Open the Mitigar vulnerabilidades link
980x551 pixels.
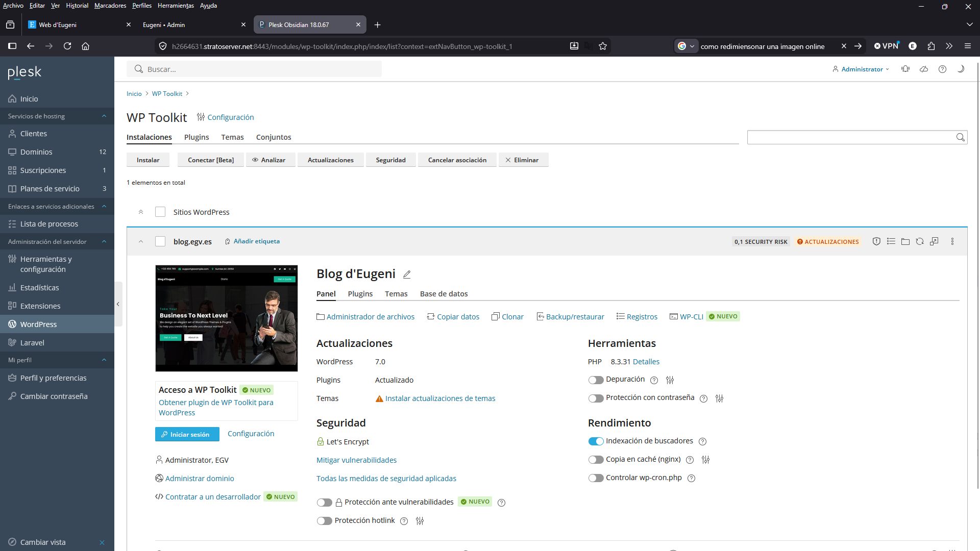[356, 460]
